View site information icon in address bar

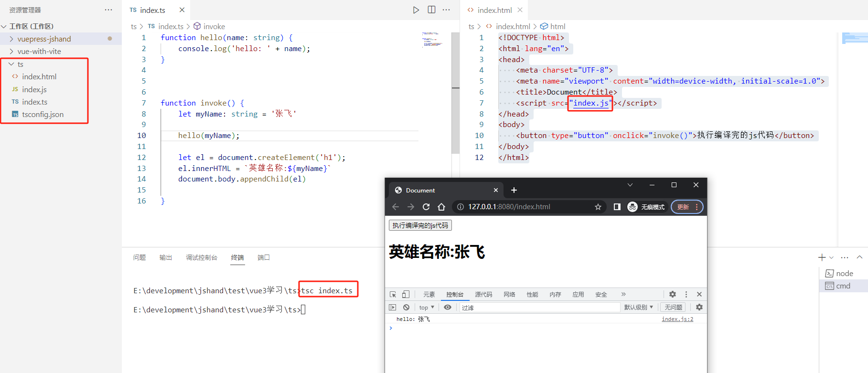[461, 207]
